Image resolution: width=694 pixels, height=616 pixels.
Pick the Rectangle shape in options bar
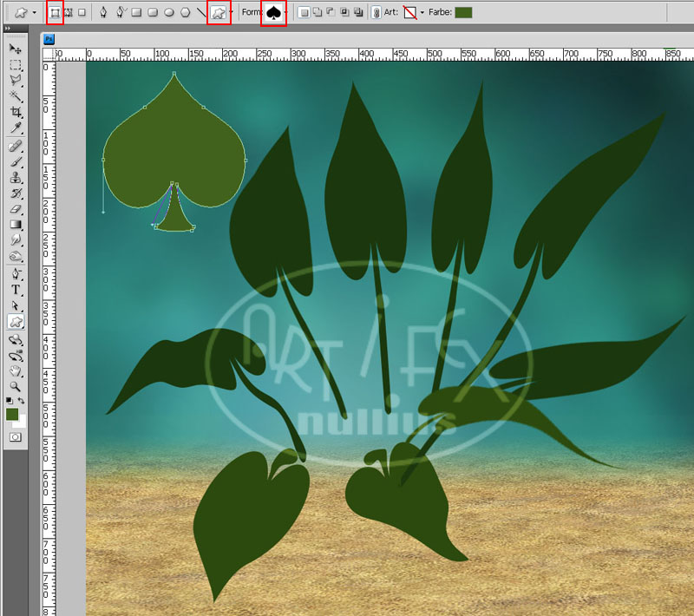136,12
